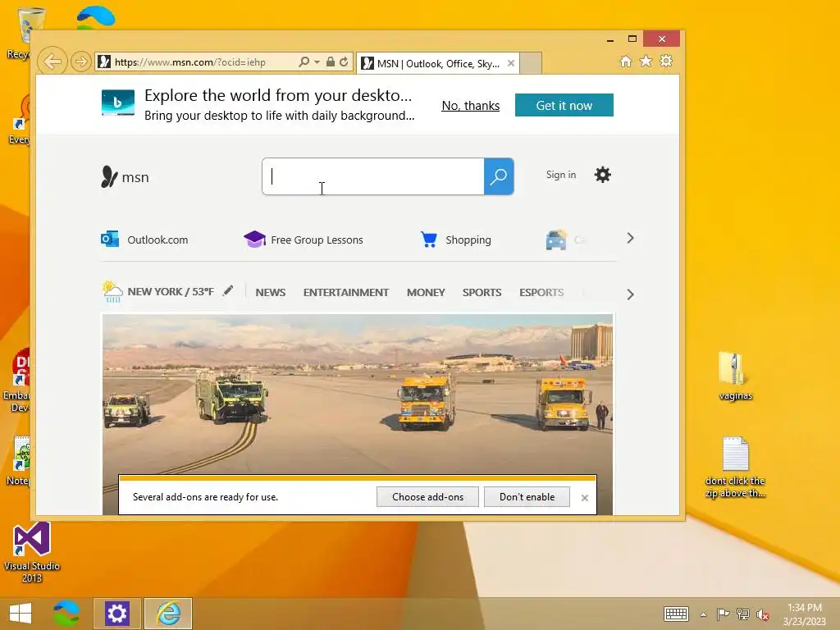
Task: Click the Don't enable button
Action: point(527,496)
